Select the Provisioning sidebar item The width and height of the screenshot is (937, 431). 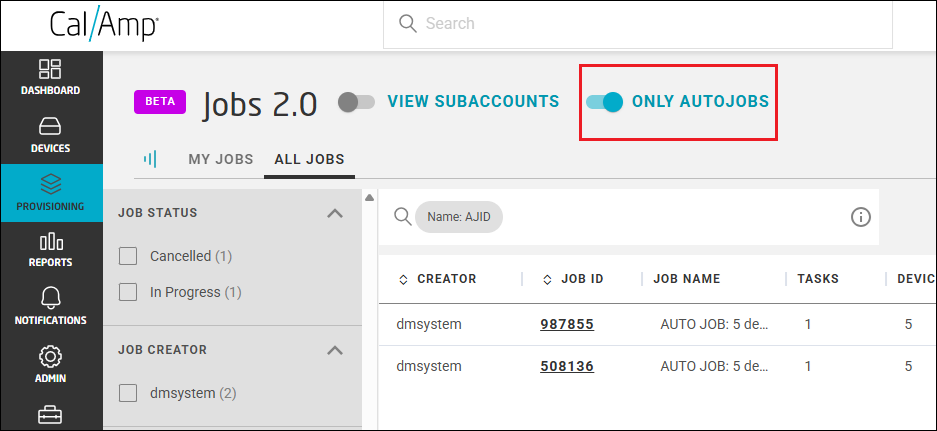[x=51, y=193]
